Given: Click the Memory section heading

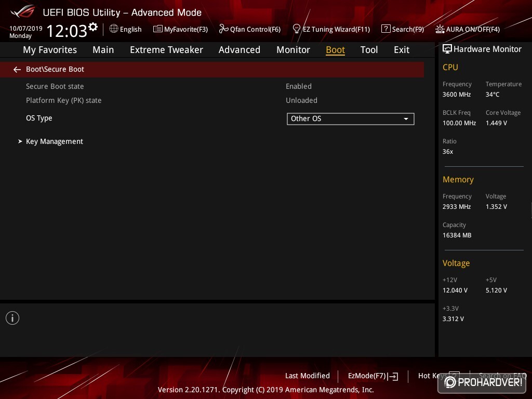Looking at the screenshot, I should tap(458, 179).
